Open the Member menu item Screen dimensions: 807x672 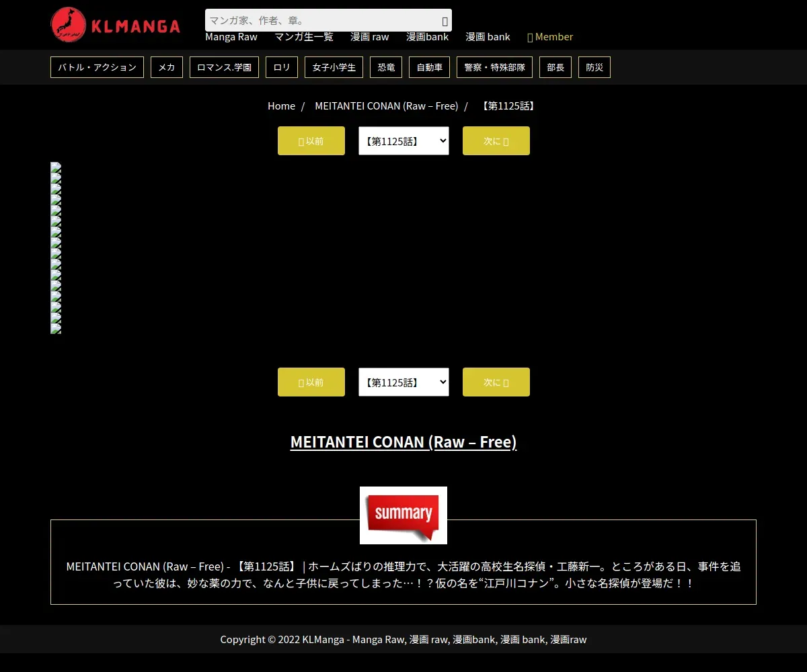[550, 37]
